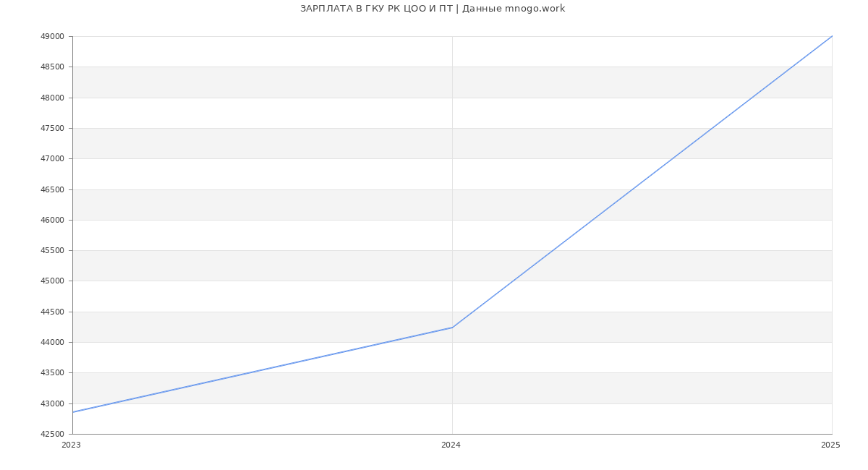This screenshot has height=470, width=868.
Task: Click the 2023 data point at line start
Action: [x=73, y=412]
